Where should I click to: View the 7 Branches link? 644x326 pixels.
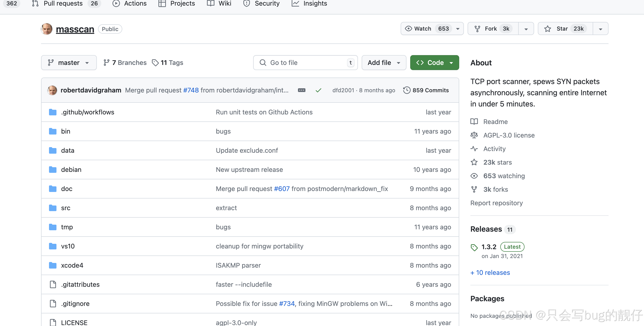pyautogui.click(x=125, y=63)
